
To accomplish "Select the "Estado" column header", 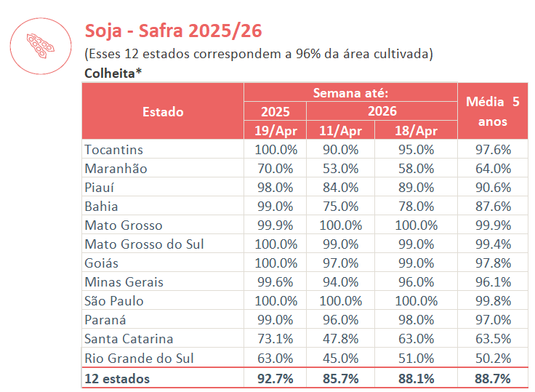I will [163, 111].
